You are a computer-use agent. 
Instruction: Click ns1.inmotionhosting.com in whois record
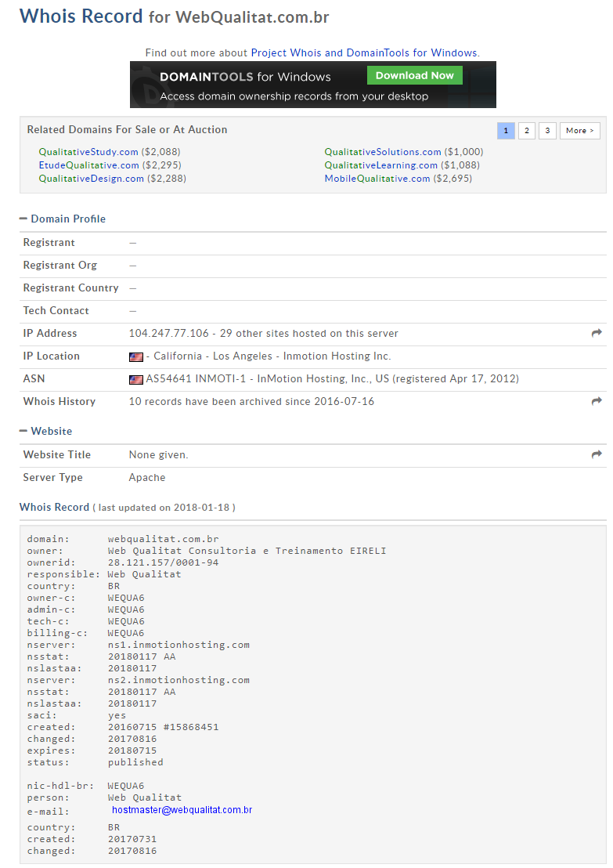pos(178,645)
